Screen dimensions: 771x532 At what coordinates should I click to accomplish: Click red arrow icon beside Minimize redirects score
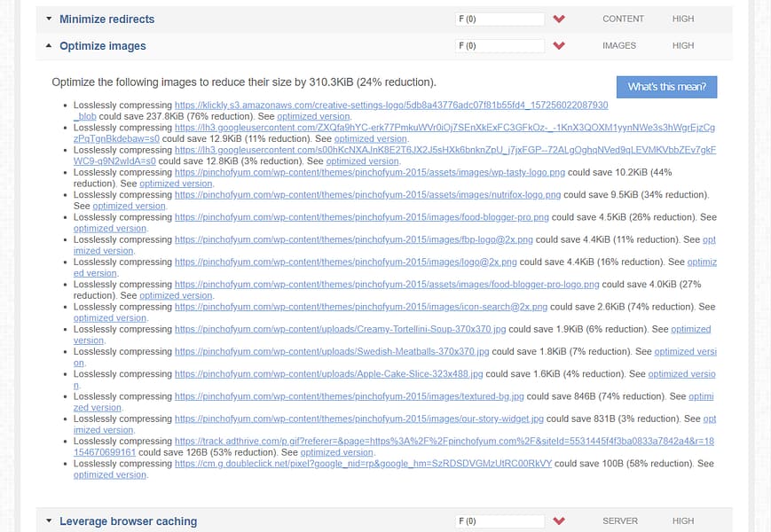point(559,19)
